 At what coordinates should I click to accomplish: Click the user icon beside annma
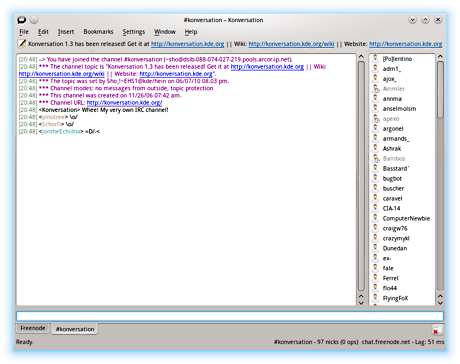(x=376, y=99)
